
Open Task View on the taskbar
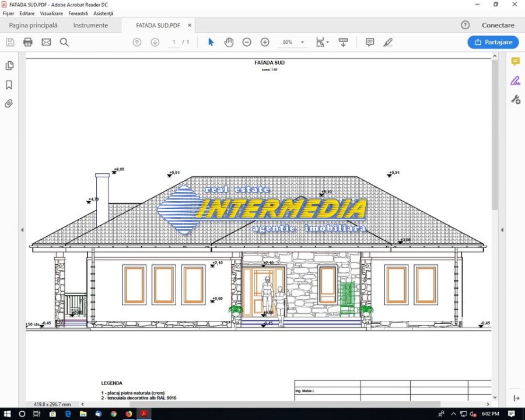tap(37, 414)
